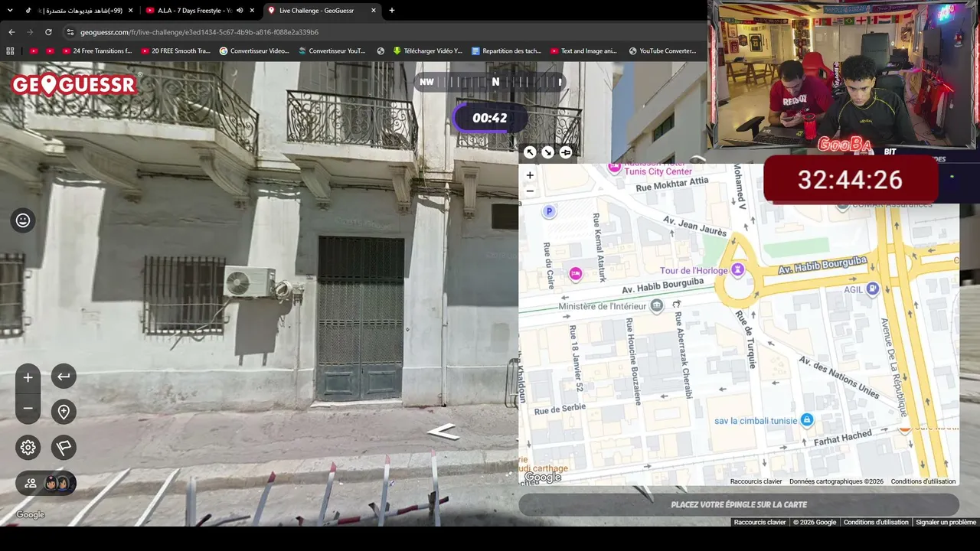Click the Ministère de l'Intérieur marker
This screenshot has width=980, height=551.
(x=656, y=306)
